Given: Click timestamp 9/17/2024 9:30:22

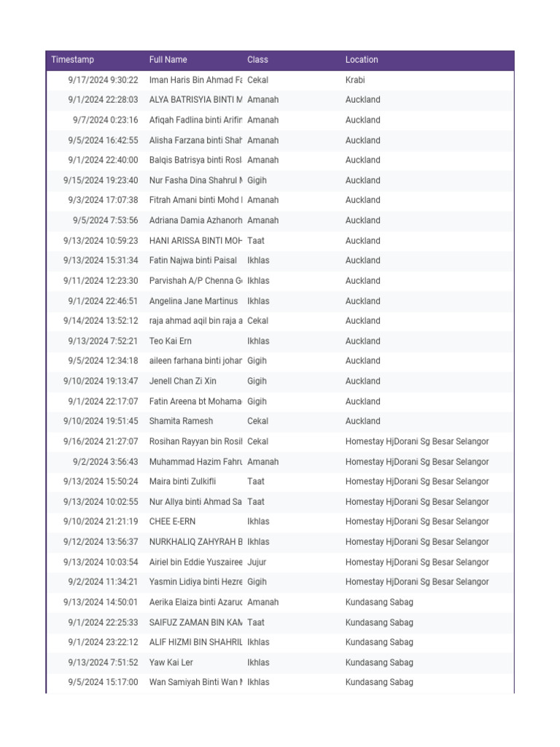Looking at the screenshot, I should 103,80.
